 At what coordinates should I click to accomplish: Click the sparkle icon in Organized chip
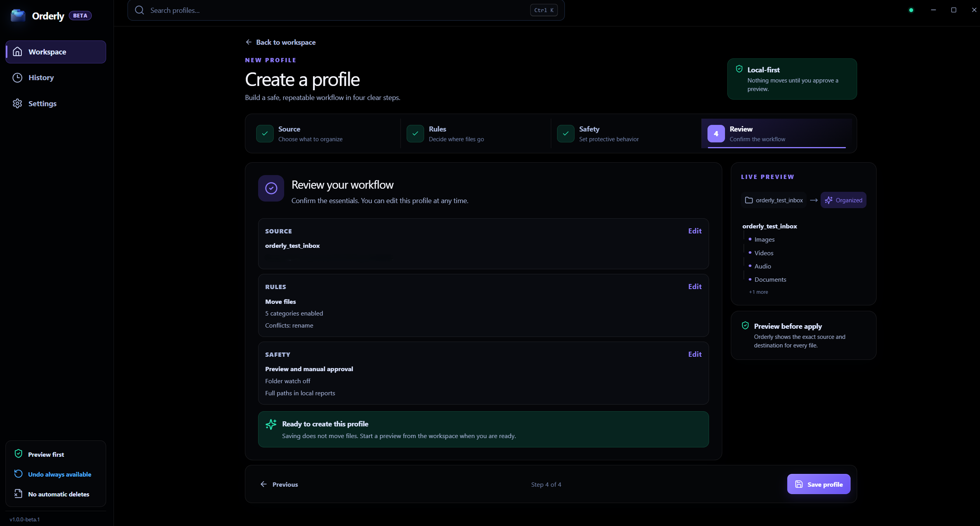click(829, 200)
